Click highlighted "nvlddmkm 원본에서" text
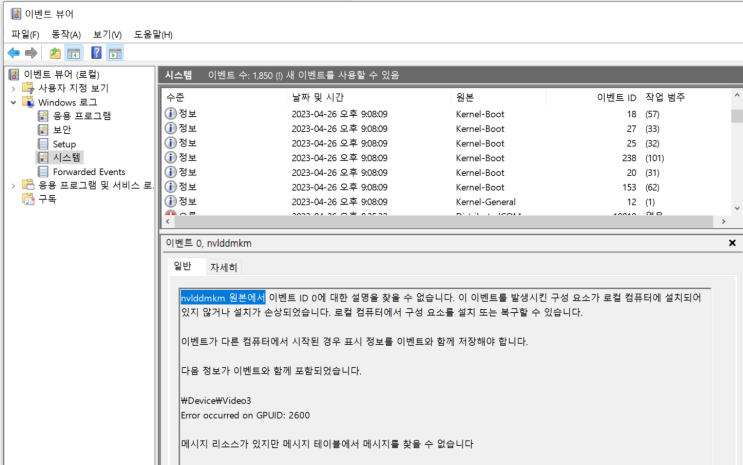The height and width of the screenshot is (465, 743). pos(223,298)
